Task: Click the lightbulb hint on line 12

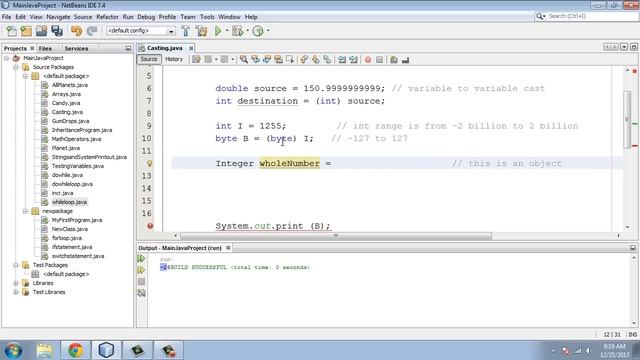Action: 150,164
